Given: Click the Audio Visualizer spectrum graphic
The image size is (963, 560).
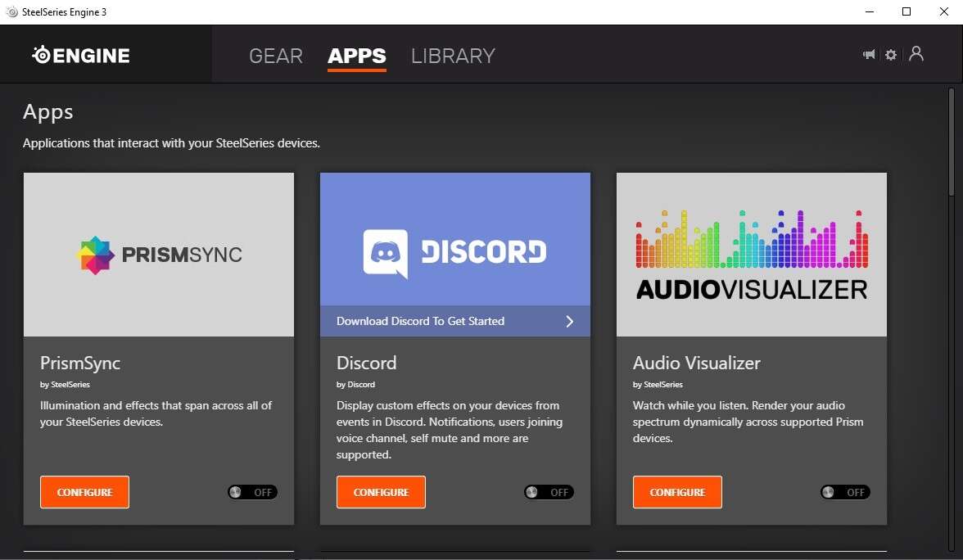Looking at the screenshot, I should tap(751, 240).
